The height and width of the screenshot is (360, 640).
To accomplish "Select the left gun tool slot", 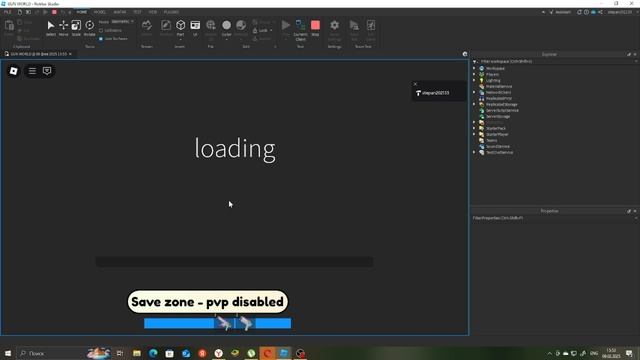I will (x=224, y=323).
